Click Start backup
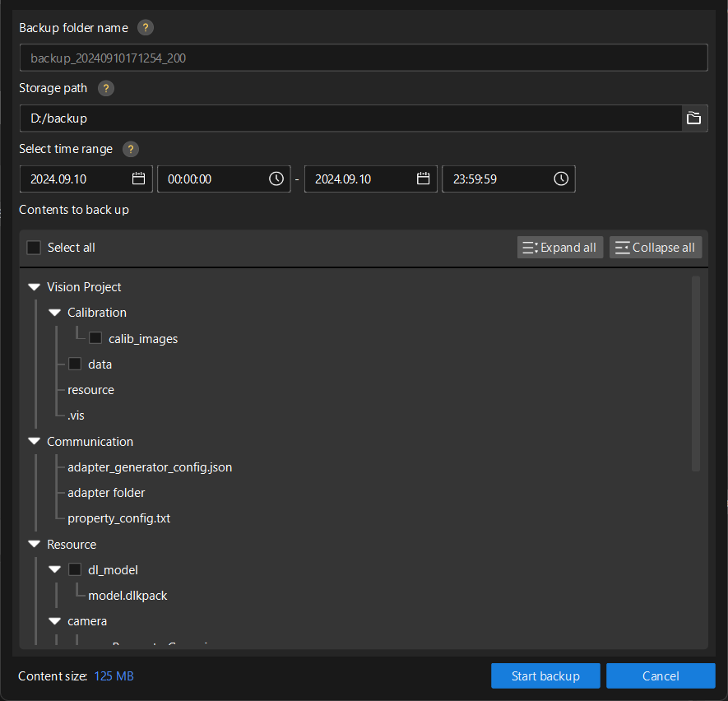This screenshot has width=728, height=701. pyautogui.click(x=545, y=675)
